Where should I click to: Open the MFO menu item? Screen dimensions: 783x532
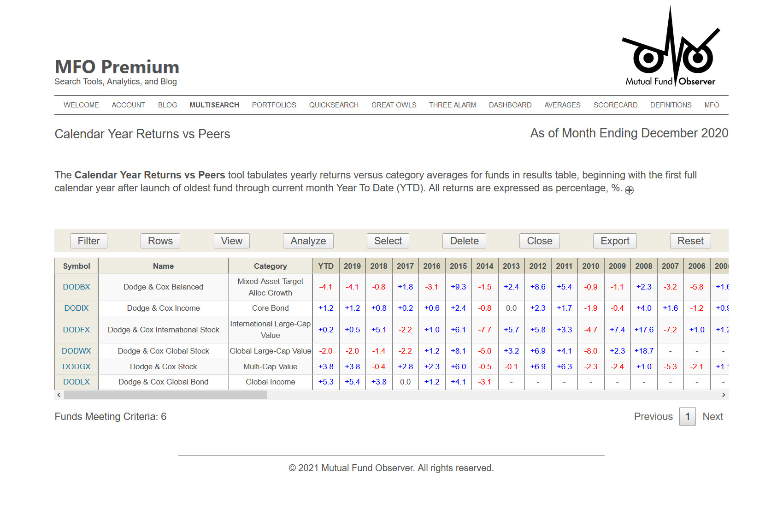[712, 105]
